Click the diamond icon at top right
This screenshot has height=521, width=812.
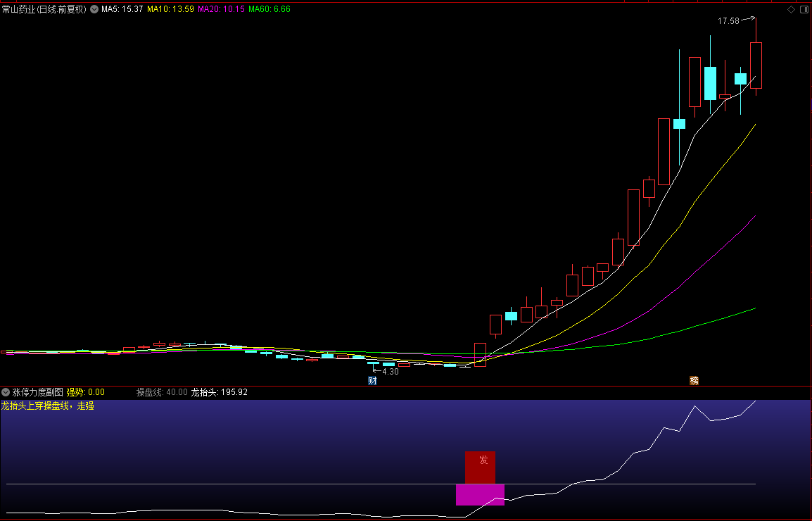[792, 10]
